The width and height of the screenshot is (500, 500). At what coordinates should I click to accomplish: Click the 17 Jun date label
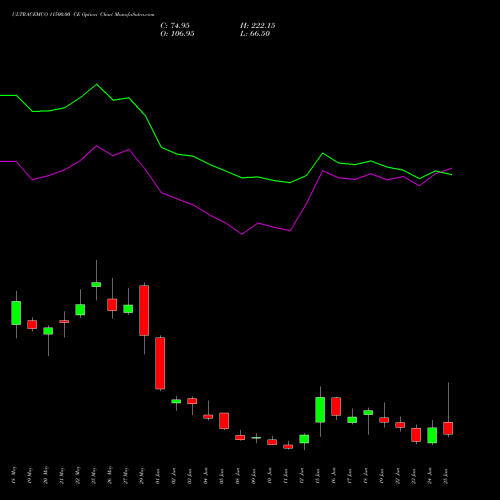pos(350,476)
